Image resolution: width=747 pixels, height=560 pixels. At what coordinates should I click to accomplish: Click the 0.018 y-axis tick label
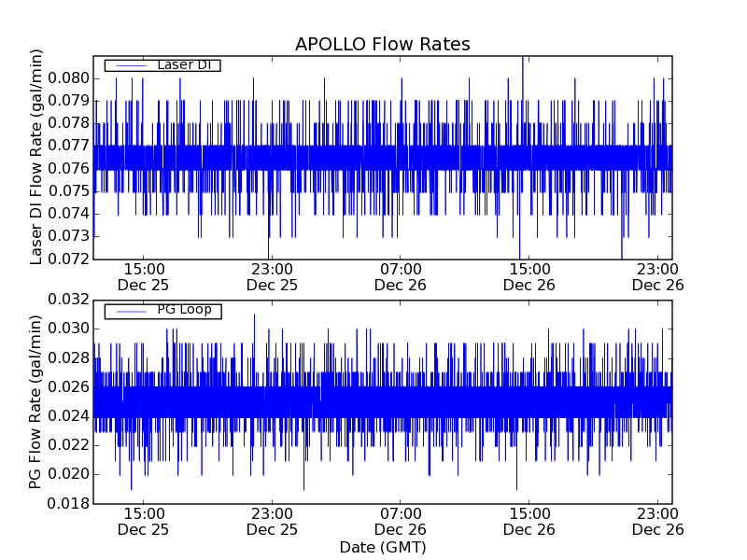point(67,504)
